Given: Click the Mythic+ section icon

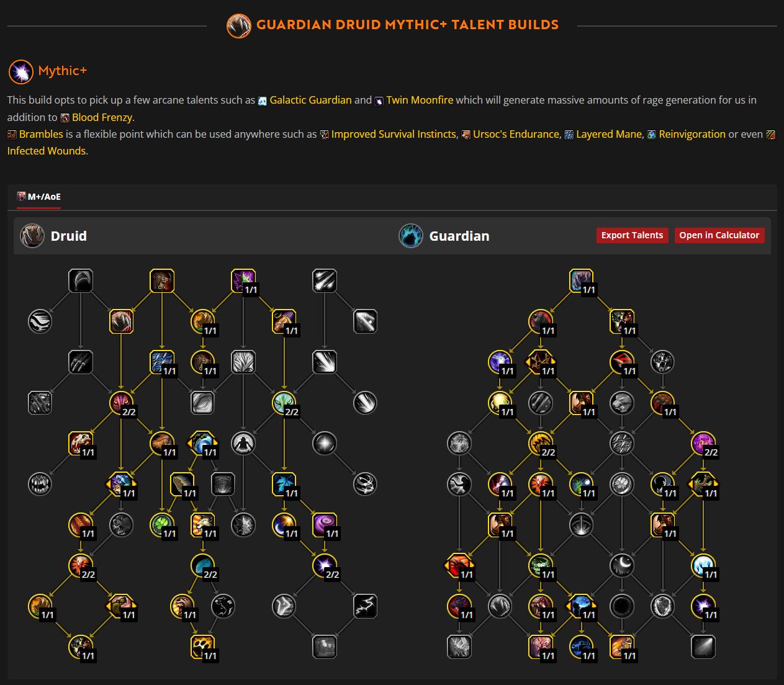Looking at the screenshot, I should [x=20, y=71].
